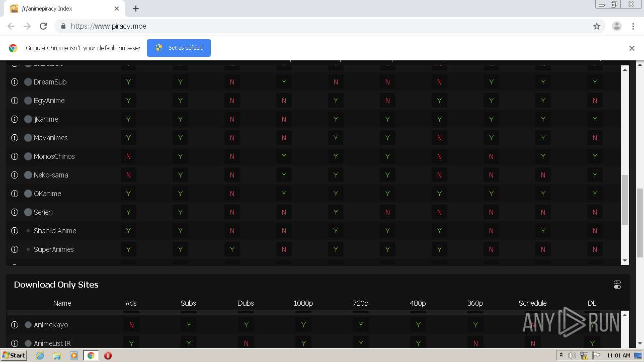Sort Download Only Sites by Name column

click(x=62, y=303)
